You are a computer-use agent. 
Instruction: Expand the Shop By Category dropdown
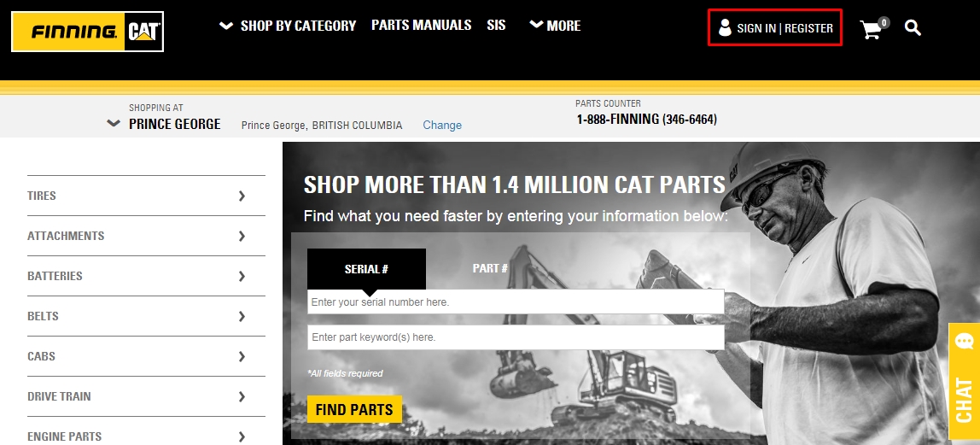point(288,26)
